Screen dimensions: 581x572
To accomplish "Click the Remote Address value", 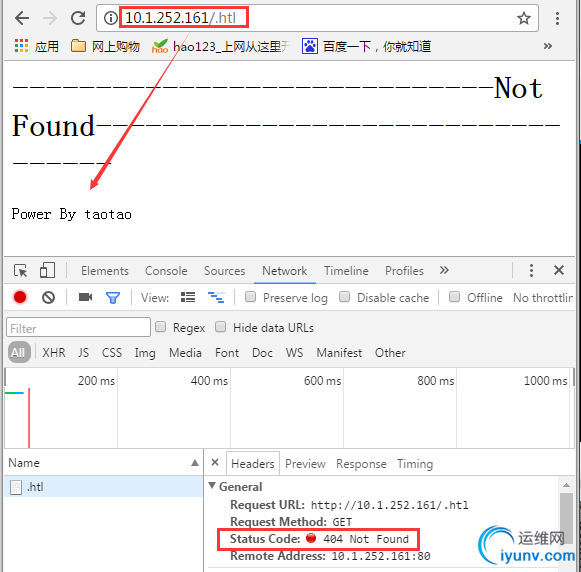I will (x=381, y=556).
